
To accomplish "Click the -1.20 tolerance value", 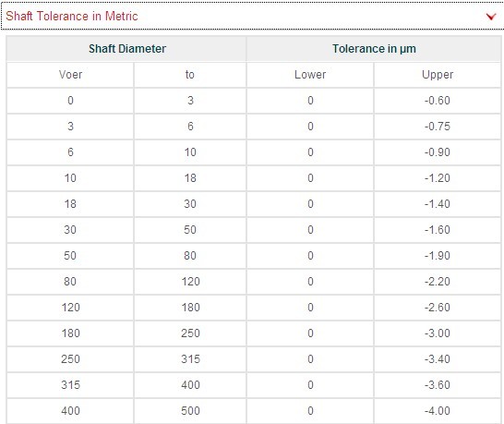I will [438, 178].
